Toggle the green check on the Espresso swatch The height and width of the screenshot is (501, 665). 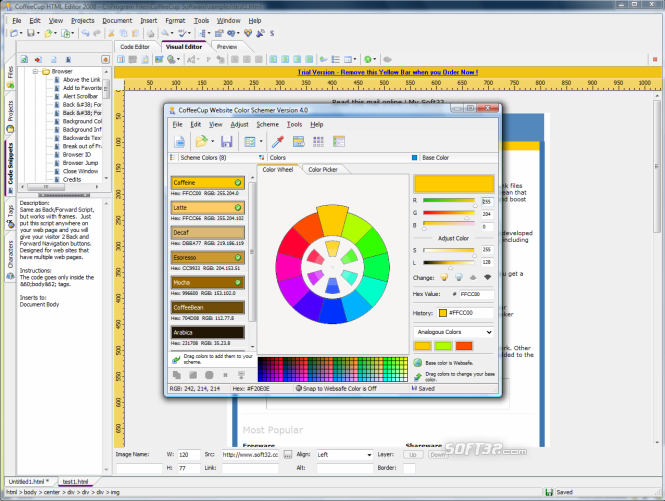[x=238, y=257]
